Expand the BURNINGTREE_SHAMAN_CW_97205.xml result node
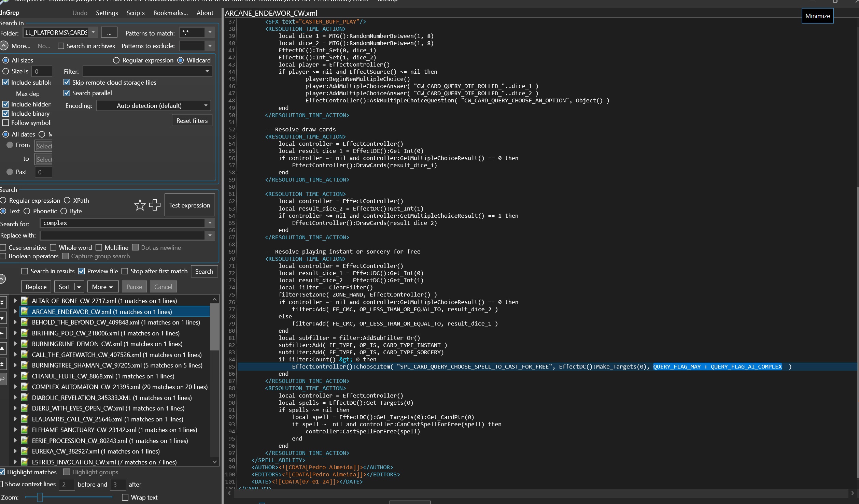This screenshot has height=504, width=859. 15,365
